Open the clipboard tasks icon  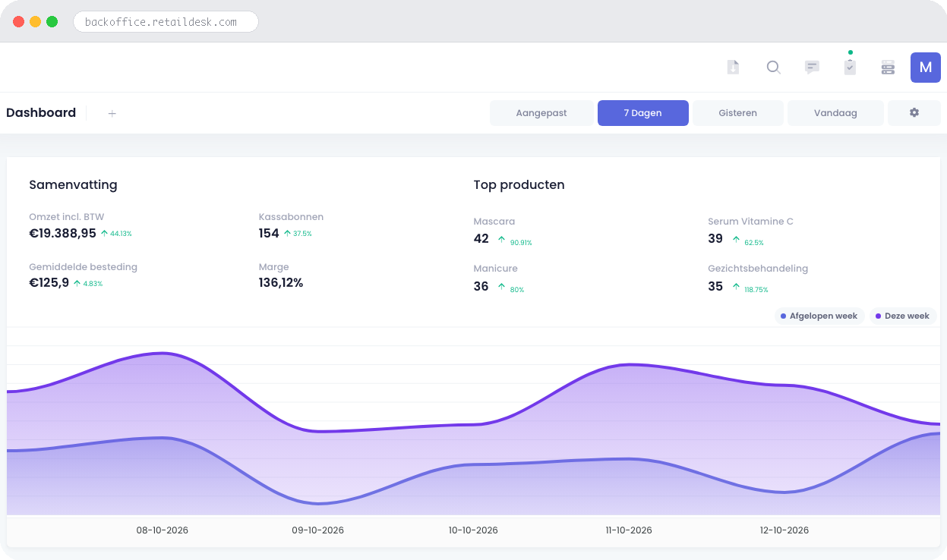point(850,68)
